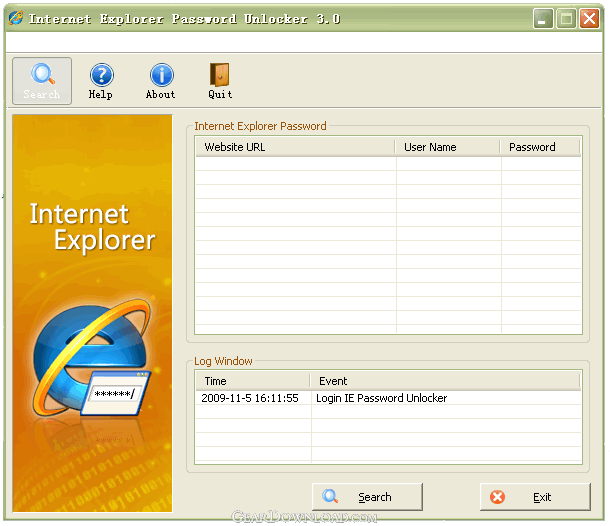Click the Time column header in log
The width and height of the screenshot is (610, 526).
(252, 381)
